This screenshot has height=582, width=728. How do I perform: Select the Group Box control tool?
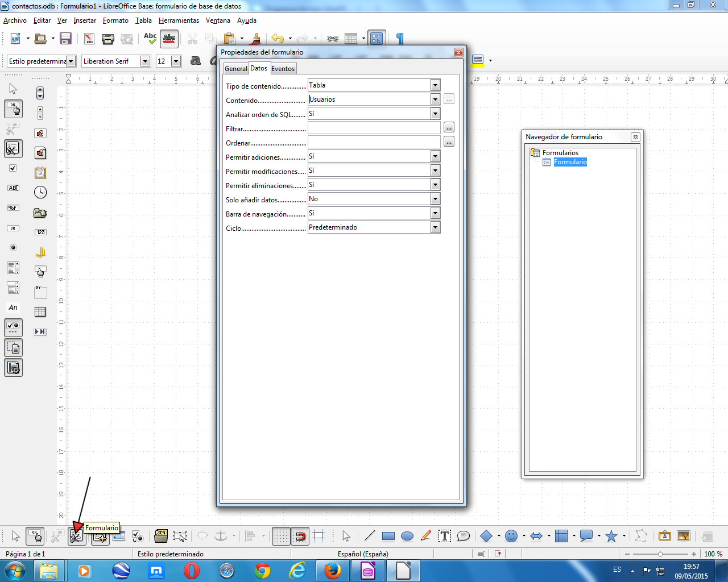point(40,292)
